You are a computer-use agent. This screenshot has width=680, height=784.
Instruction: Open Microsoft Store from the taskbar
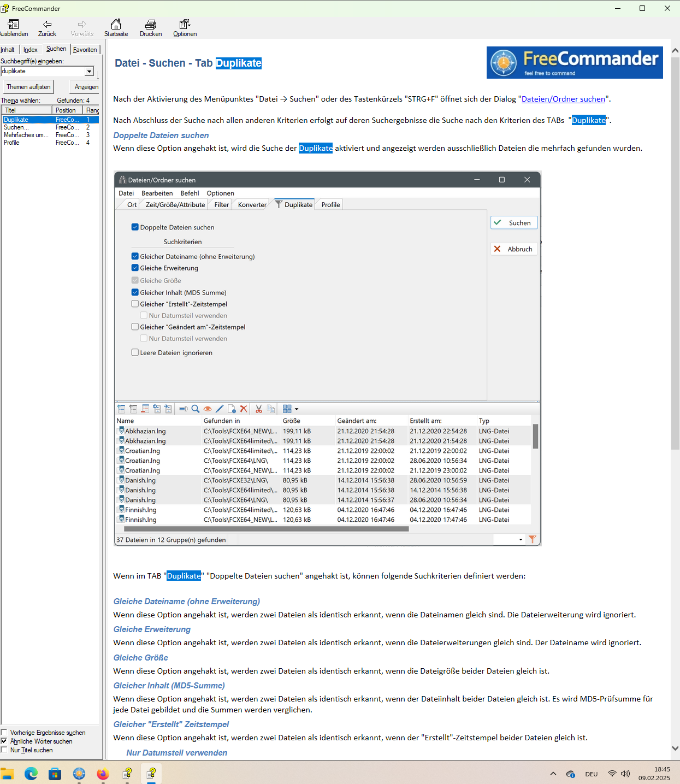(55, 774)
